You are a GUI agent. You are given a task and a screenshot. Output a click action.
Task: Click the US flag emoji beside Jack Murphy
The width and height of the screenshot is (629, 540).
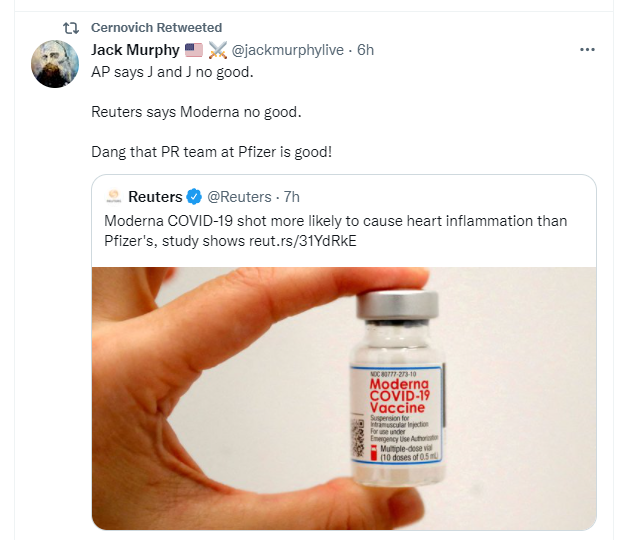pyautogui.click(x=193, y=49)
